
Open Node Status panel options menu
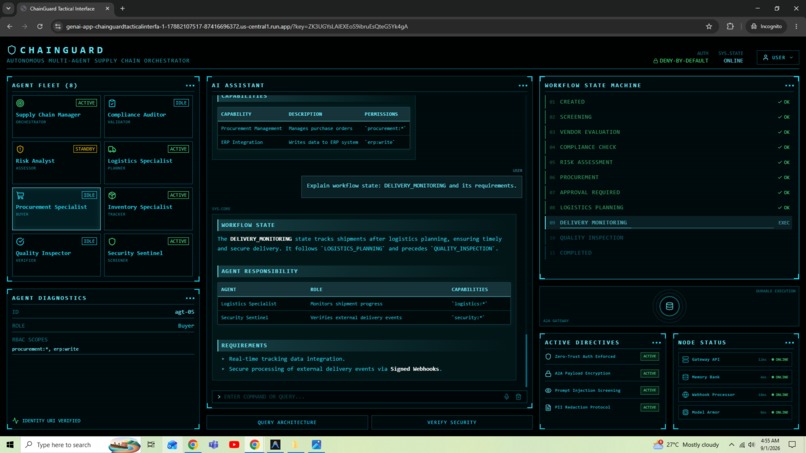790,342
